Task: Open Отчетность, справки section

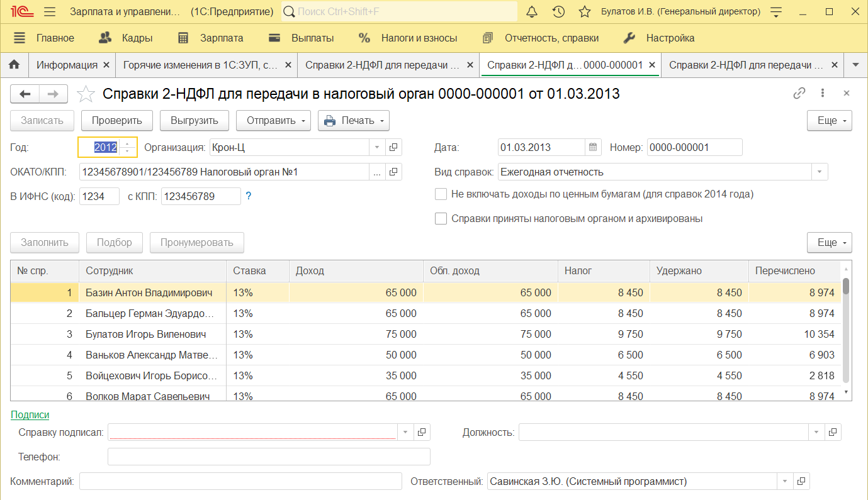Action: pos(540,38)
